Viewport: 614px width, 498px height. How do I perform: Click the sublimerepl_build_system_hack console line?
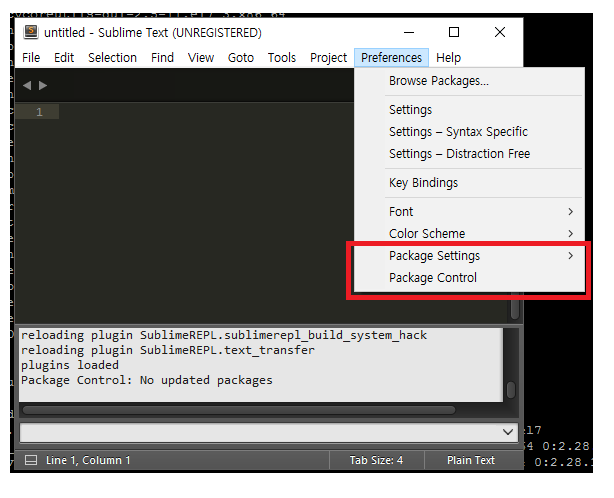point(224,335)
